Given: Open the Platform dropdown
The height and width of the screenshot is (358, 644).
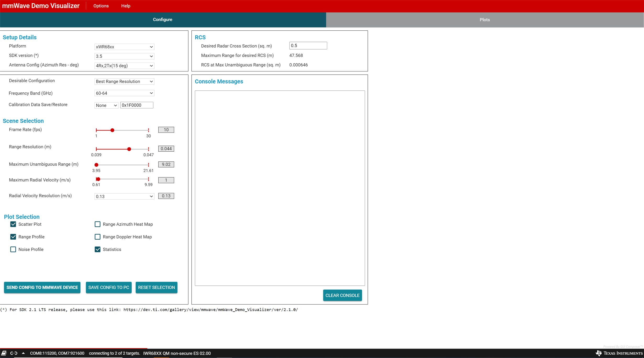Looking at the screenshot, I should point(124,47).
